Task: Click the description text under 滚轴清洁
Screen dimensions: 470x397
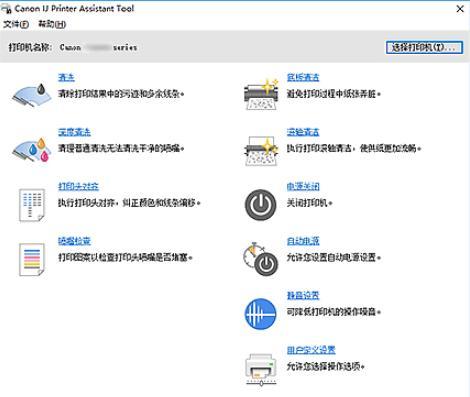Action: tap(354, 148)
